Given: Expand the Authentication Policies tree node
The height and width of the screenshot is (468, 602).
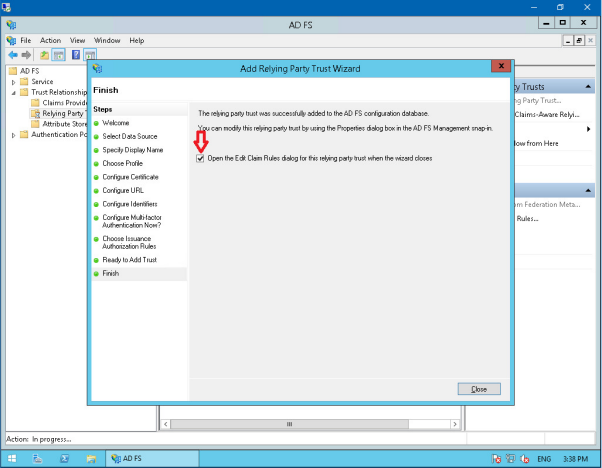Looking at the screenshot, I should click(x=14, y=134).
